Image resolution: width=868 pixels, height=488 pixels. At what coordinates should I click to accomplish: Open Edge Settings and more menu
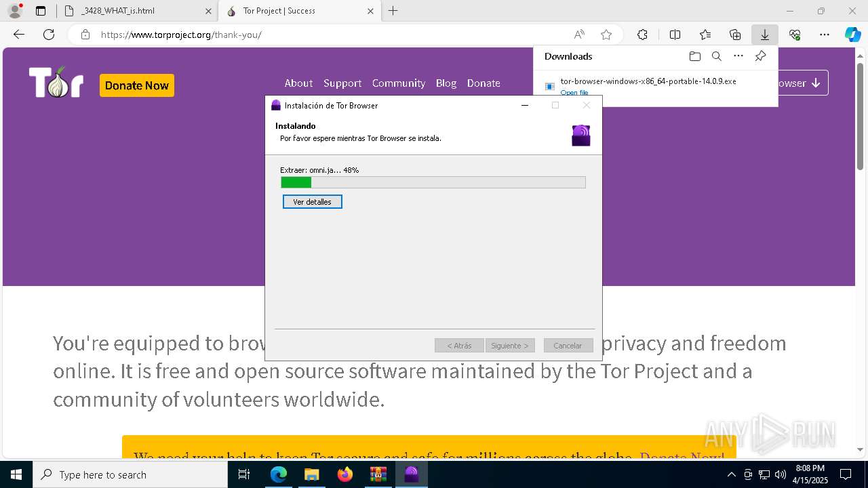tap(825, 35)
